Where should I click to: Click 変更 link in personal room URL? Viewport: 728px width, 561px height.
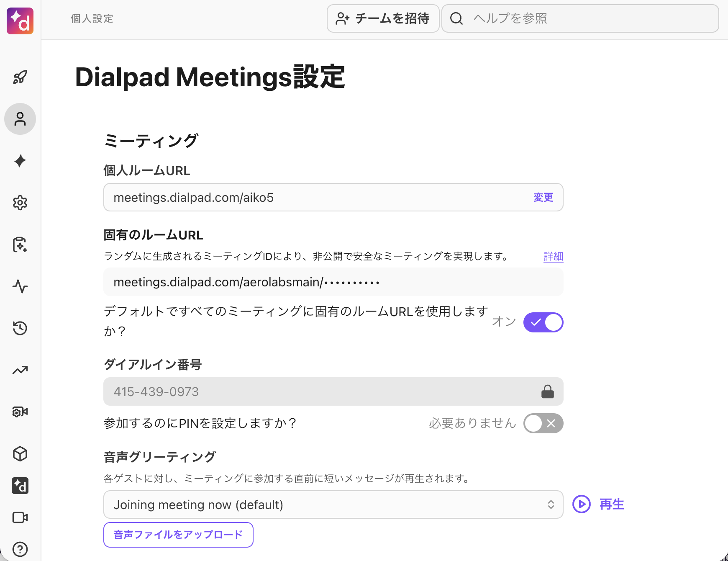(543, 197)
